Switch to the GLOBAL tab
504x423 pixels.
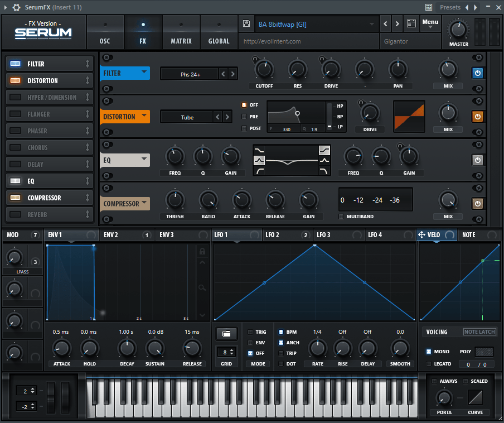coord(219,33)
